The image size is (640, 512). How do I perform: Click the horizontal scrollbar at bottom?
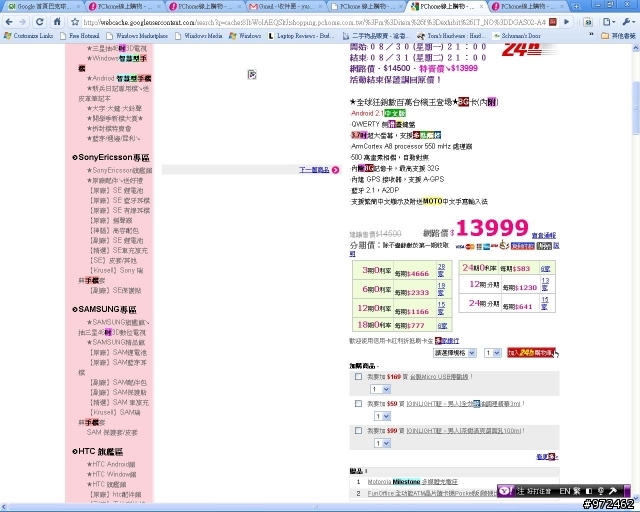(316, 507)
